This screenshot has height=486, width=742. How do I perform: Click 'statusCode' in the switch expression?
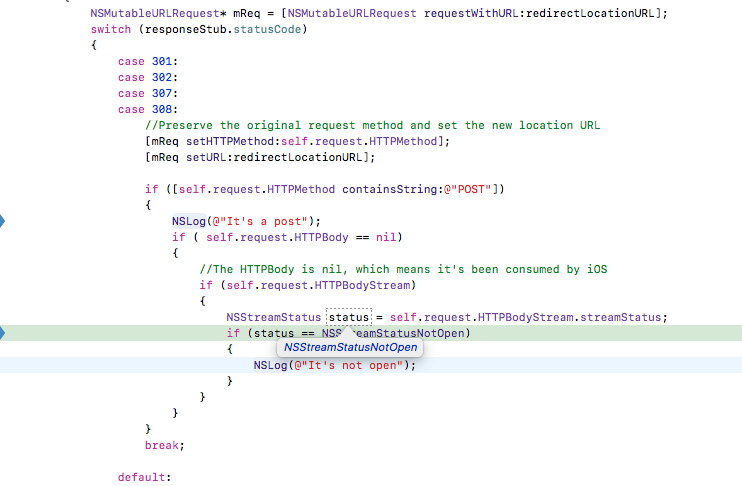(x=267, y=29)
